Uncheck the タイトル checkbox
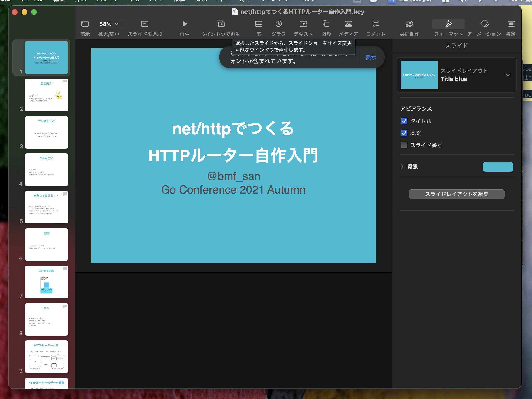The width and height of the screenshot is (532, 399). click(404, 121)
